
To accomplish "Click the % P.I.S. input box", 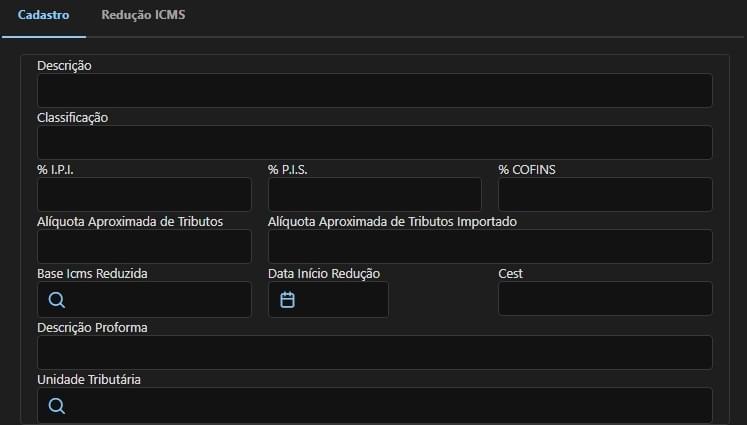I will pyautogui.click(x=375, y=194).
